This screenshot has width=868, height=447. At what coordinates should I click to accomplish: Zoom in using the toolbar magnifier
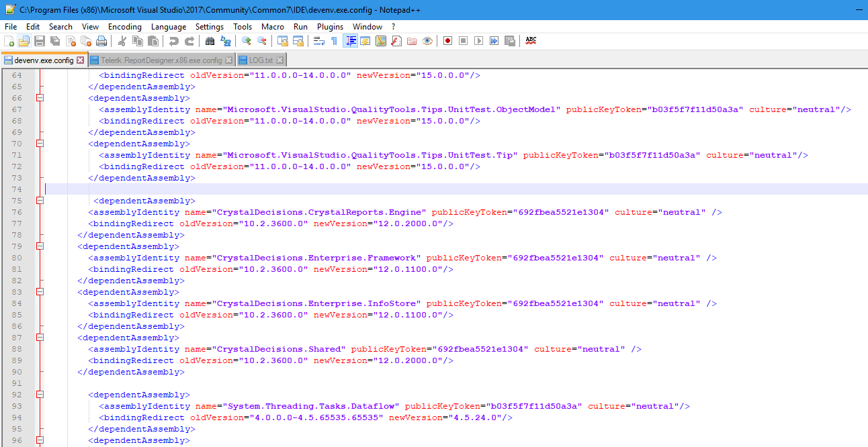coord(247,41)
